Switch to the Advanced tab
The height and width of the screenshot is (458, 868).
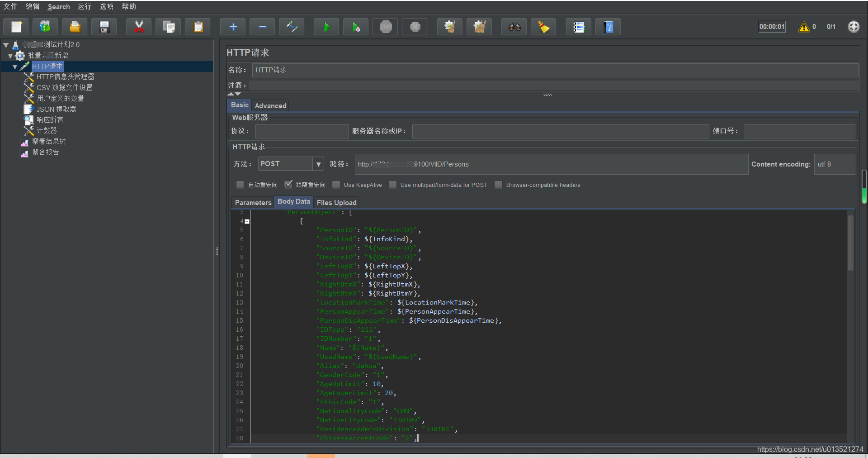pos(270,105)
